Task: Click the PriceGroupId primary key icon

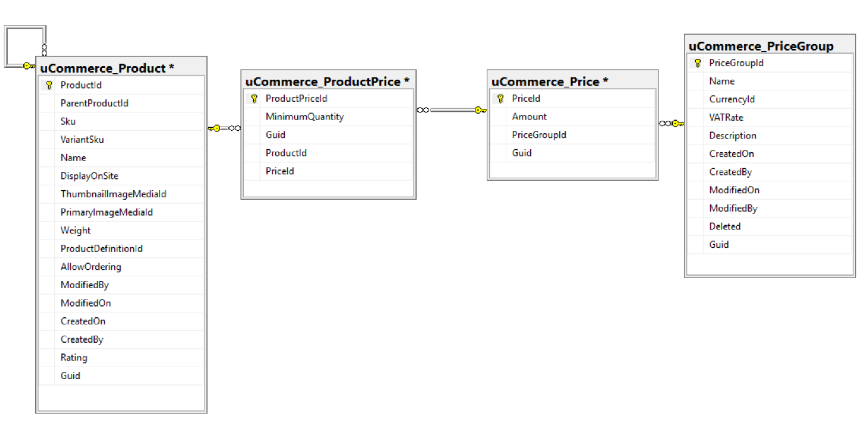Action: [x=698, y=63]
